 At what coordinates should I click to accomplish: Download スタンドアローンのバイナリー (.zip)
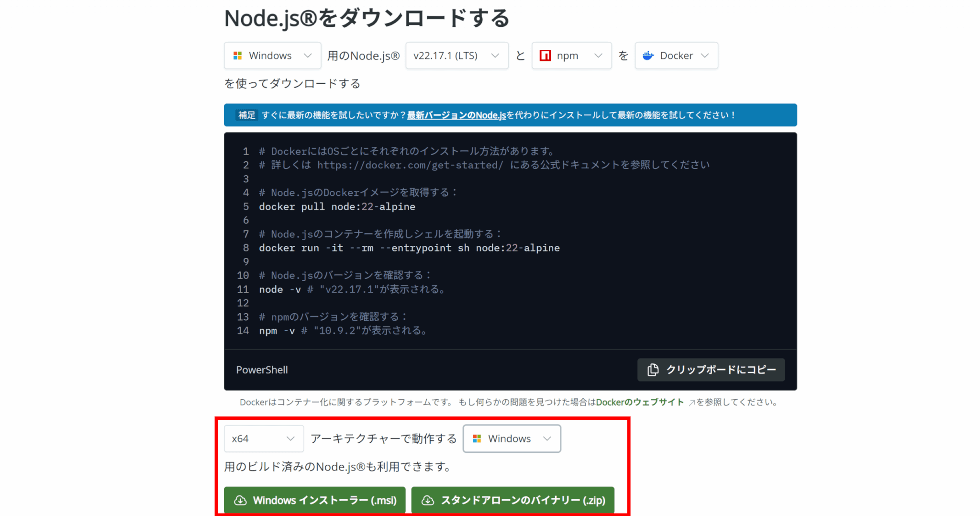click(x=512, y=500)
